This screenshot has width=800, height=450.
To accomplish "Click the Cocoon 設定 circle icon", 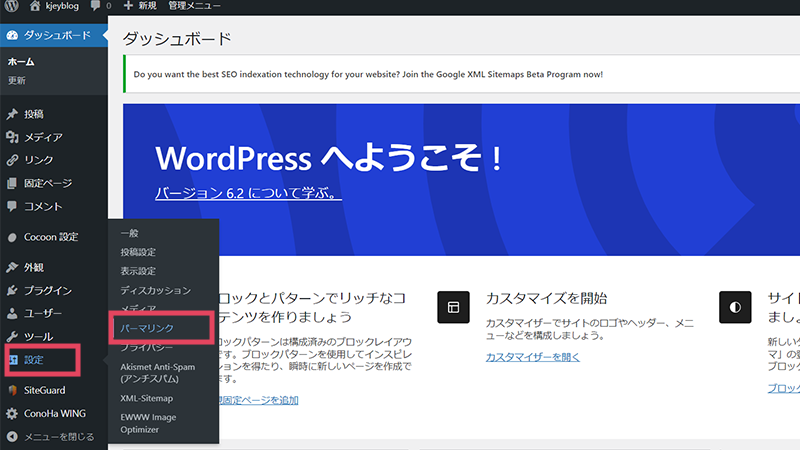I will click(12, 237).
